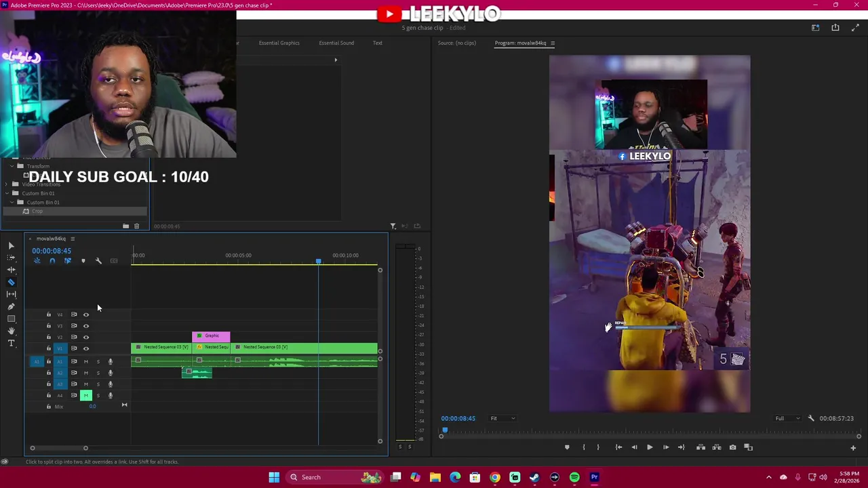Unmute track A4 with M button
The width and height of the screenshot is (868, 488).
click(85, 395)
